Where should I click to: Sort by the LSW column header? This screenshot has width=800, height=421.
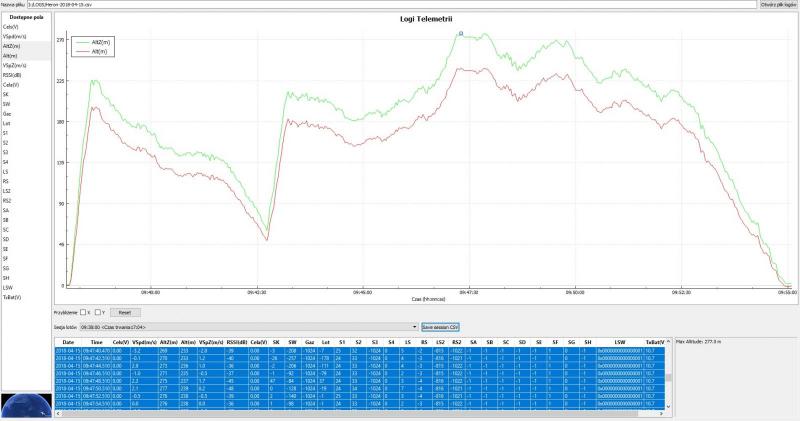click(x=619, y=341)
